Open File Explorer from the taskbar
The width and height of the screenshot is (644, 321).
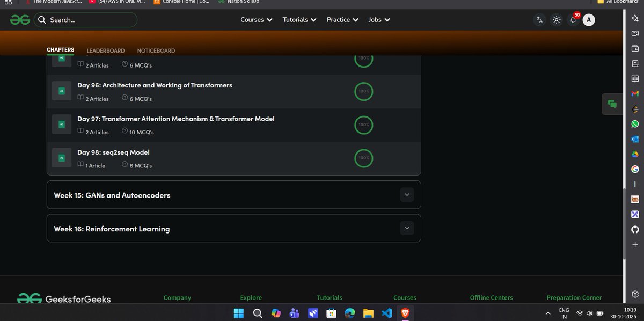click(x=368, y=313)
